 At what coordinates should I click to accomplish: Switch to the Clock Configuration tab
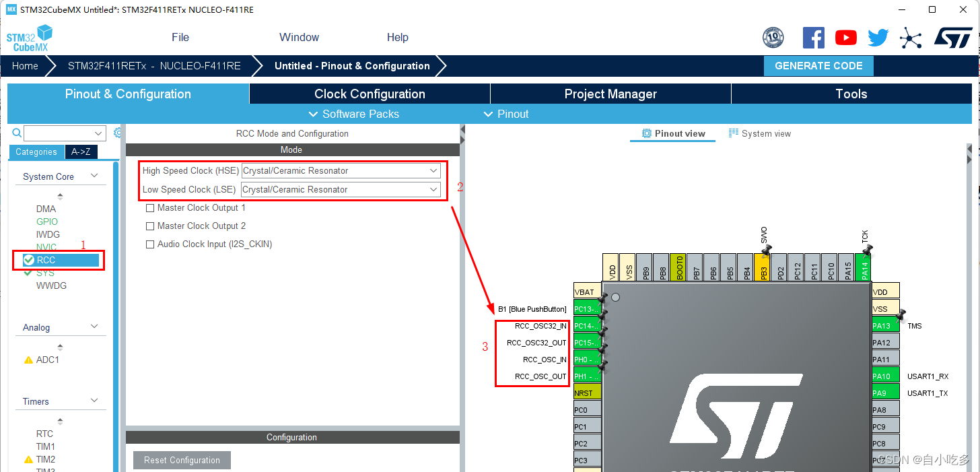[x=370, y=94]
